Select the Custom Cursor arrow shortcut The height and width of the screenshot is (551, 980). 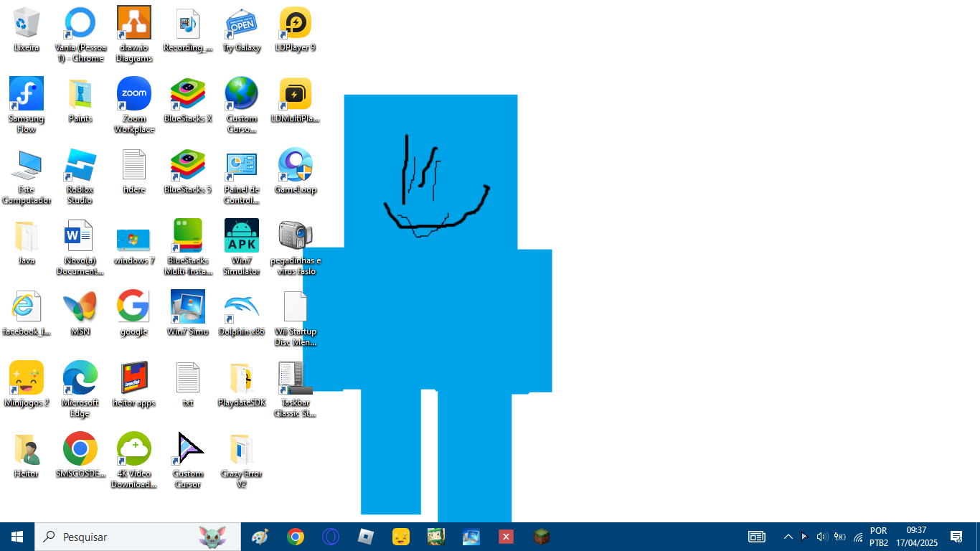point(188,461)
